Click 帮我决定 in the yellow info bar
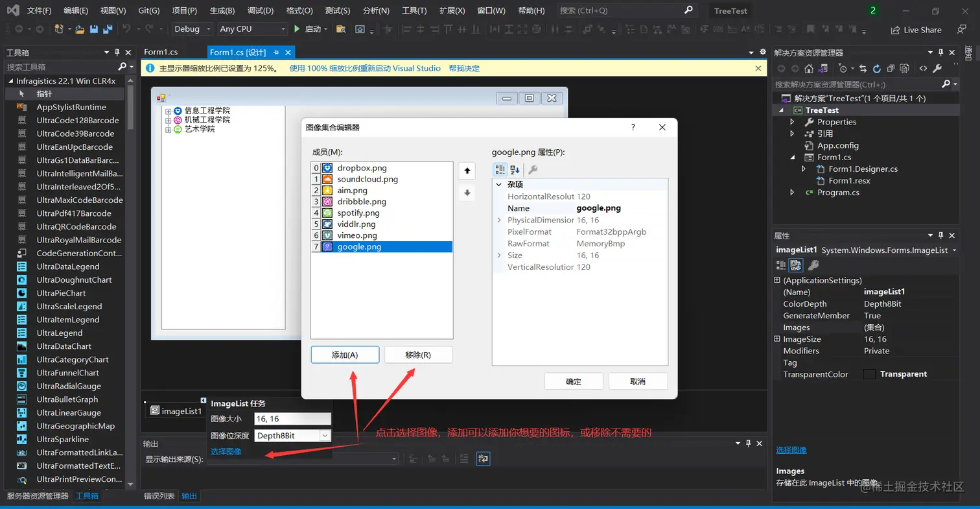 pyautogui.click(x=464, y=68)
